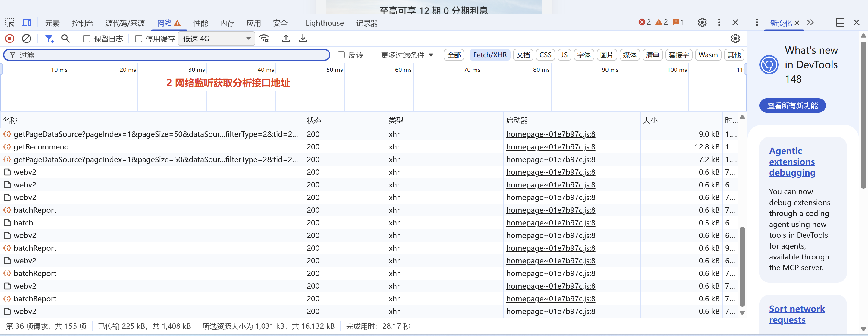Toggle the 图片 type filter
The image size is (868, 336).
pyautogui.click(x=607, y=55)
